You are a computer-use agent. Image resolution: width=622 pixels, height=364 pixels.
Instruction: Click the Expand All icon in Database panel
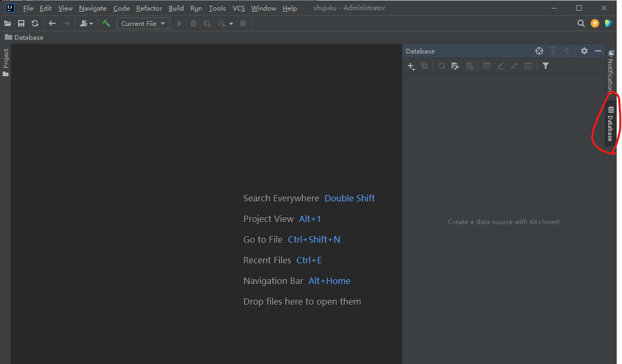(553, 51)
